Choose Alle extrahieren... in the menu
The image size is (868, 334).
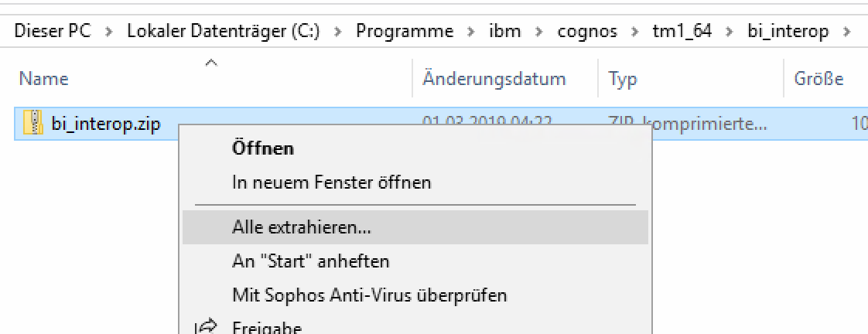301,227
